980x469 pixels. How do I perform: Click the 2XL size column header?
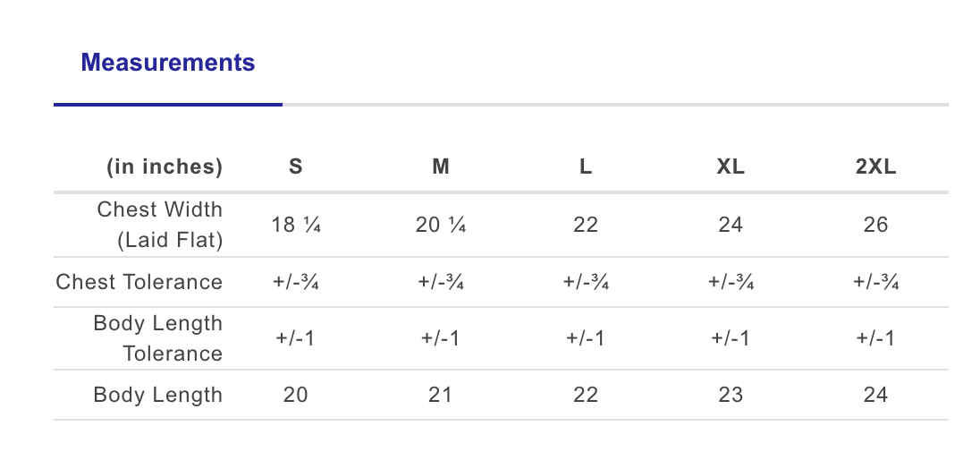(875, 166)
